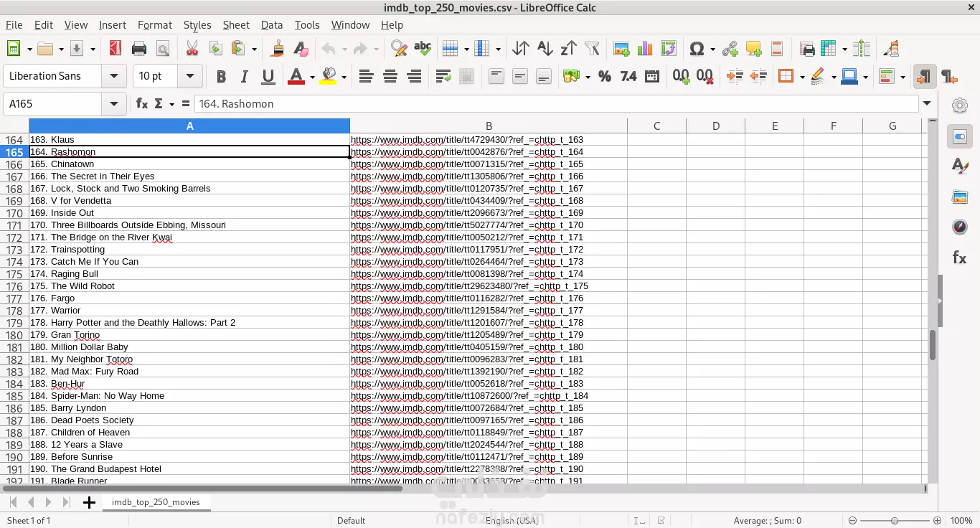Click Font Color red swatch button
Viewport: 980px width, 528px height.
[x=296, y=76]
